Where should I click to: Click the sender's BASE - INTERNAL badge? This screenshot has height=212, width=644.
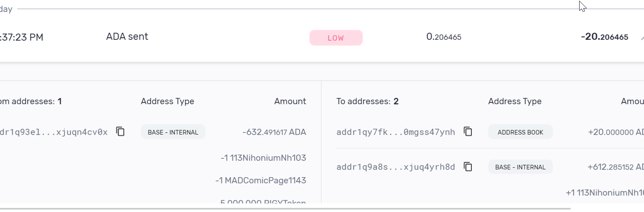(x=173, y=132)
